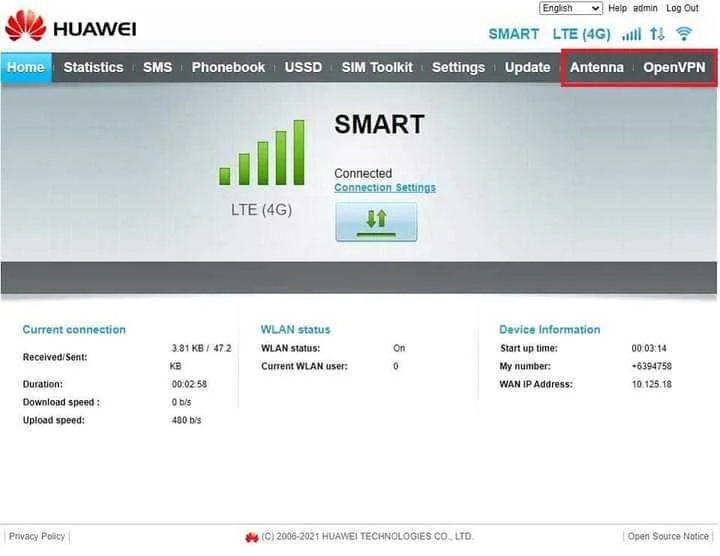Image resolution: width=720 pixels, height=556 pixels.
Task: Click the Device Information heading
Action: tap(550, 330)
